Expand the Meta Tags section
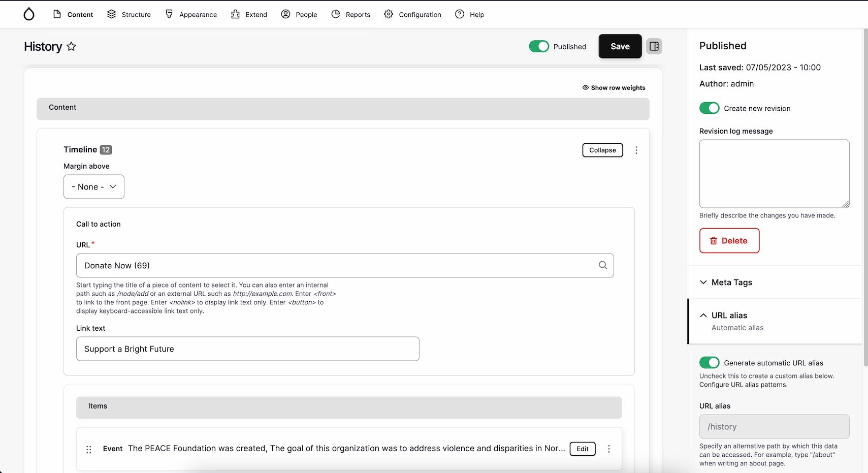This screenshot has width=868, height=473. point(703,282)
